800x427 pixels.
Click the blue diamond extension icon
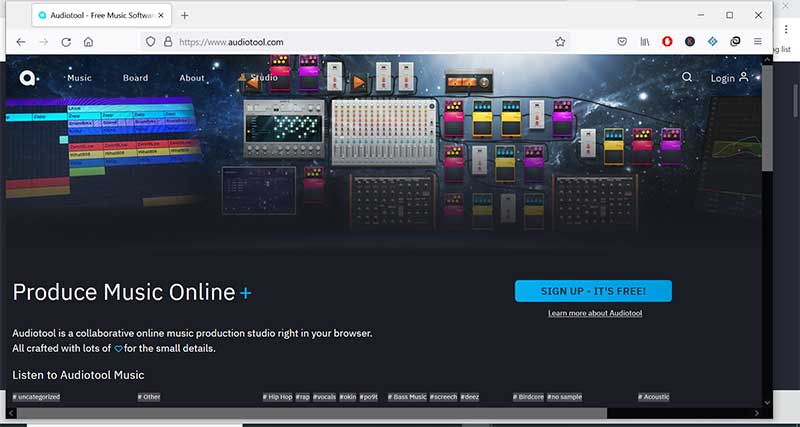712,42
